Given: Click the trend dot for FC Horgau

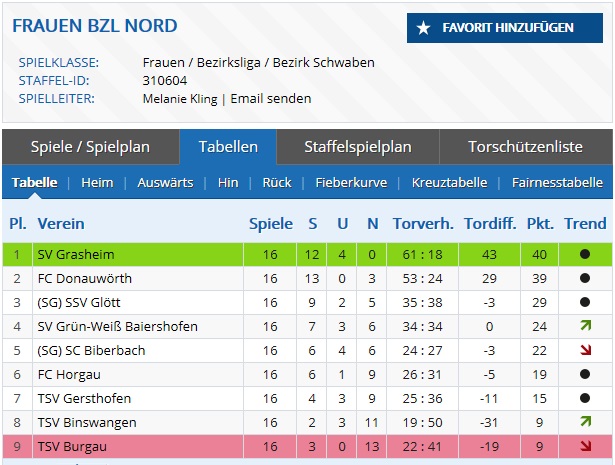Looking at the screenshot, I should pyautogui.click(x=585, y=374).
